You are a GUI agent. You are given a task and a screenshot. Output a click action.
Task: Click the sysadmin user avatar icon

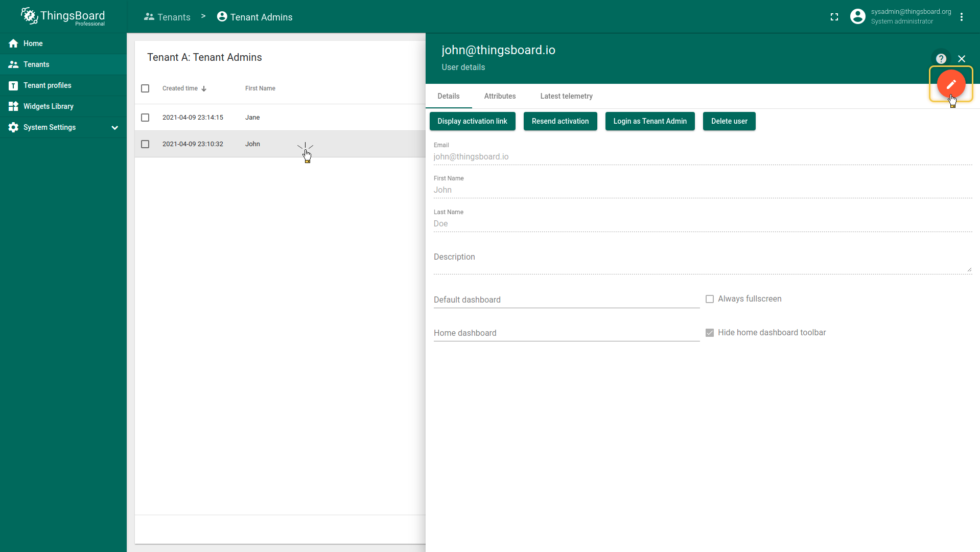point(857,16)
